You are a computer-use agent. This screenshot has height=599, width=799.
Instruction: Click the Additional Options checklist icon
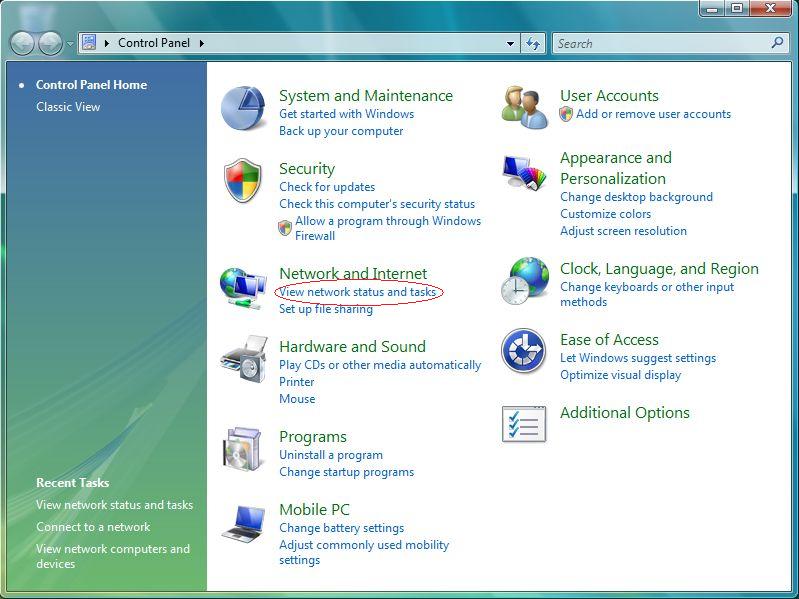tap(525, 424)
